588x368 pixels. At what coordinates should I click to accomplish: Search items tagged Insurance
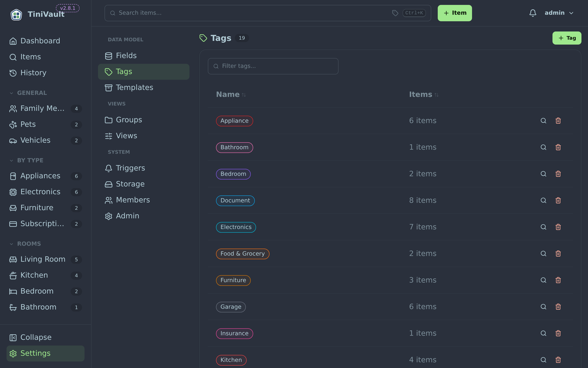click(x=543, y=333)
